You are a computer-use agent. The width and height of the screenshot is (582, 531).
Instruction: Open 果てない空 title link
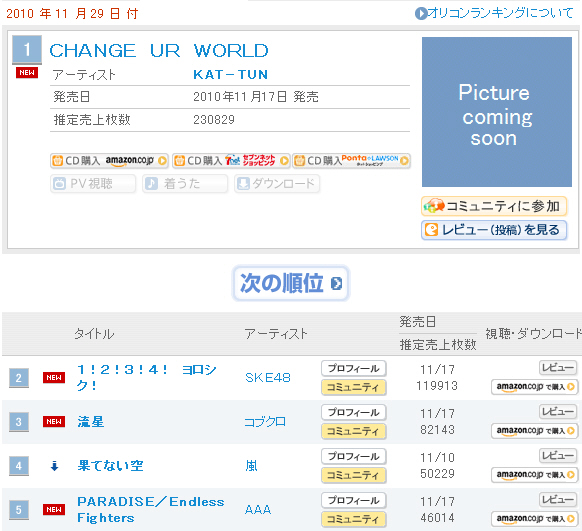[x=110, y=466]
